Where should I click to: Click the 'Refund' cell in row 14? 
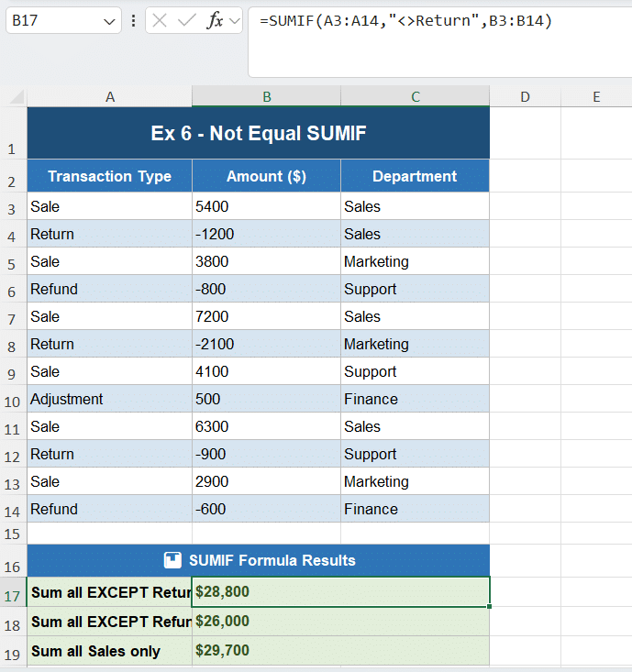(x=110, y=509)
